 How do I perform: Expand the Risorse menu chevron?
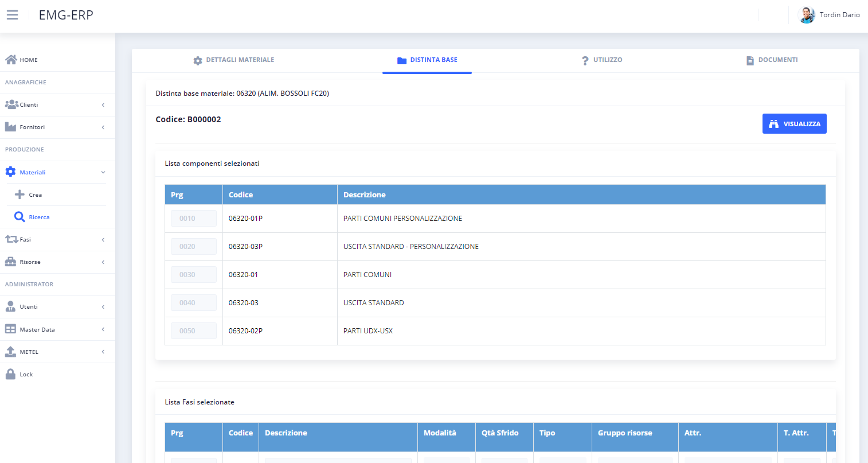click(103, 262)
